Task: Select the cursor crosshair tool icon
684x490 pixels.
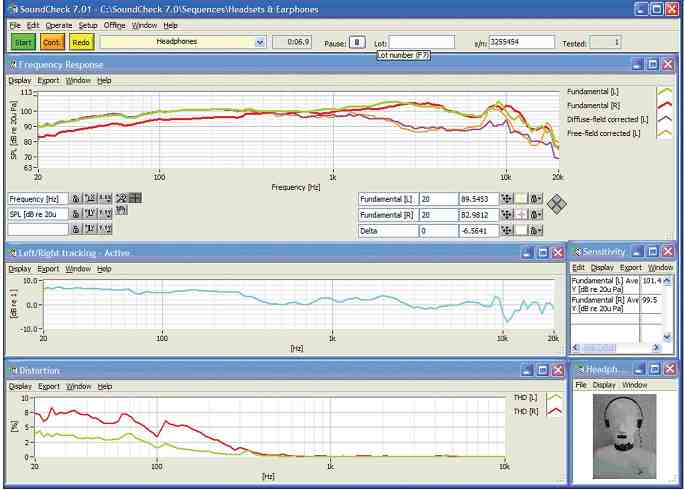Action: point(135,198)
